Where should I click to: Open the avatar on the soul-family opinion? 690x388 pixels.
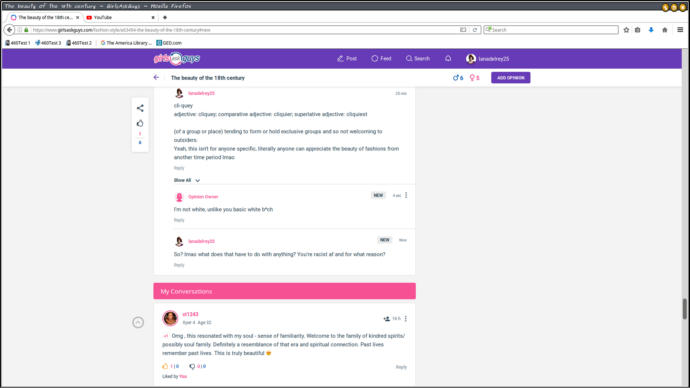click(x=170, y=318)
